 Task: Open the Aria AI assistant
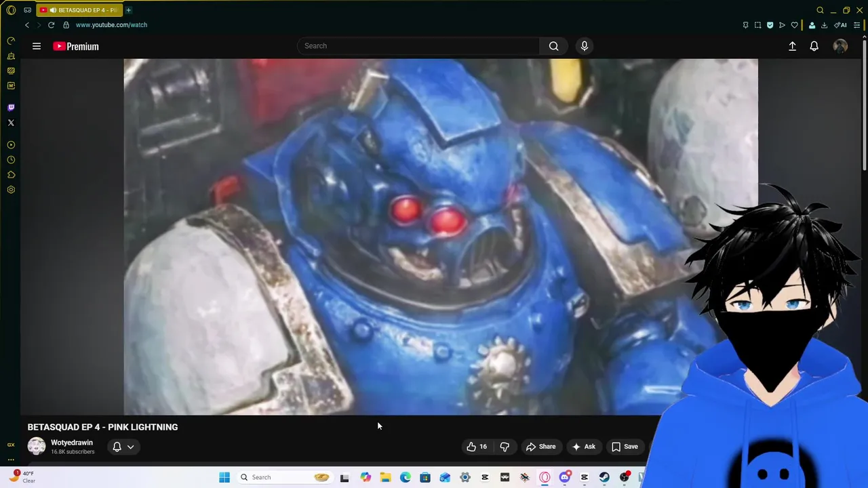[x=841, y=25]
